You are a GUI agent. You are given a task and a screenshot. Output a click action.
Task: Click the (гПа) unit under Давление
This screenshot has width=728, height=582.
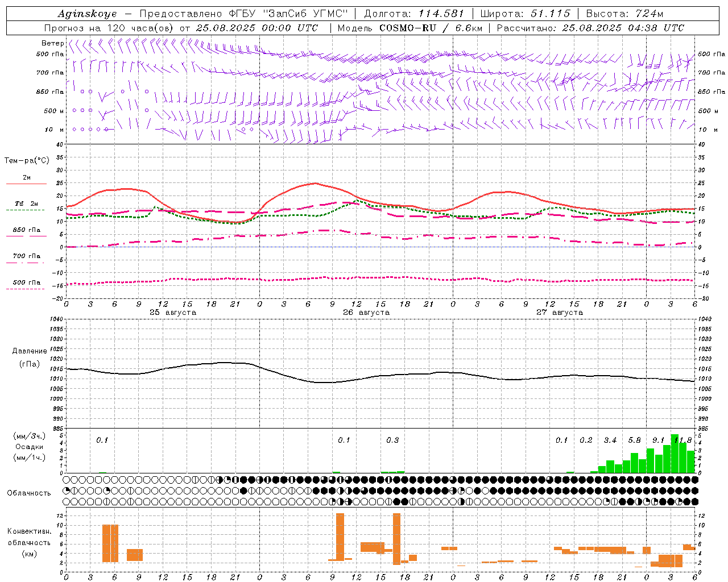coord(29,364)
